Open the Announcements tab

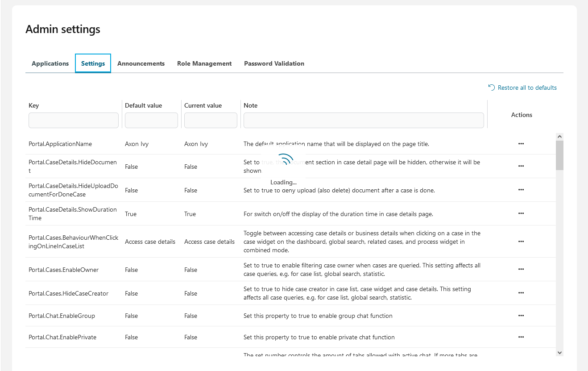(x=141, y=63)
